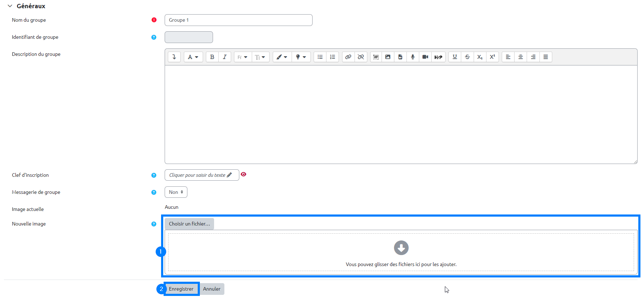Click the Nom du groupe text field
This screenshot has height=297, width=644.
(x=238, y=20)
